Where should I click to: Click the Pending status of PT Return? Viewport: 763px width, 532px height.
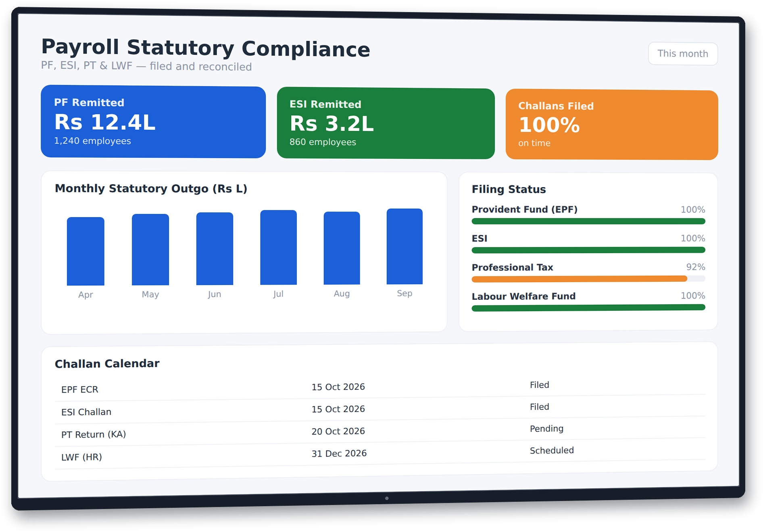coord(546,429)
